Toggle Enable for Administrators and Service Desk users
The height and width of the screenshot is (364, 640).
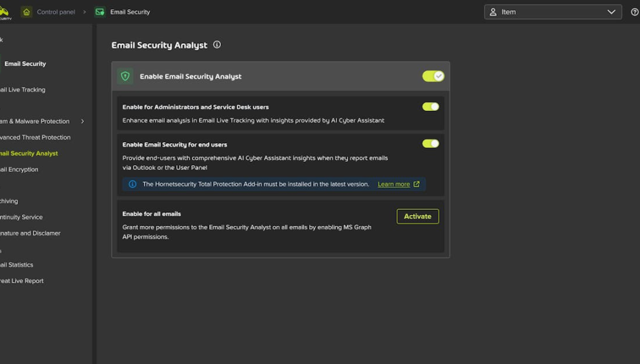pyautogui.click(x=431, y=107)
